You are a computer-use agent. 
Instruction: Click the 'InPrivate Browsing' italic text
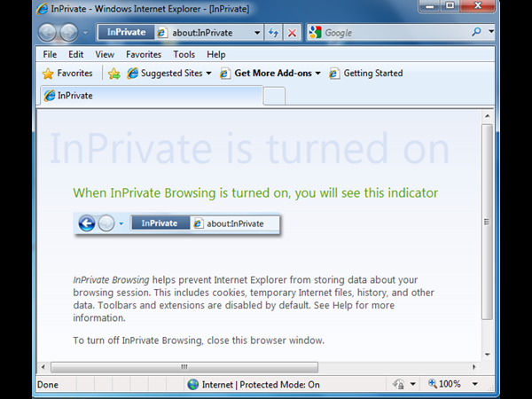(x=111, y=280)
